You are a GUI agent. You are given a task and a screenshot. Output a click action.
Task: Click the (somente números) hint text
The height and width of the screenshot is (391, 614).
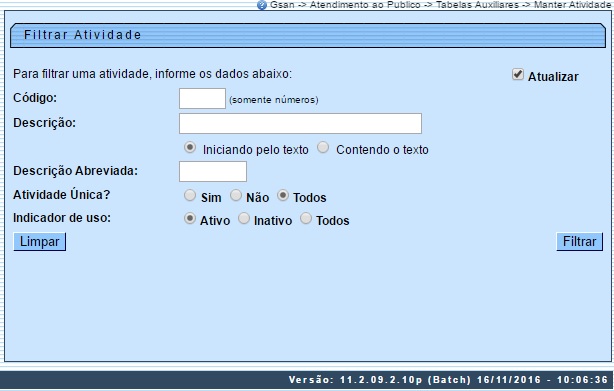pos(274,100)
